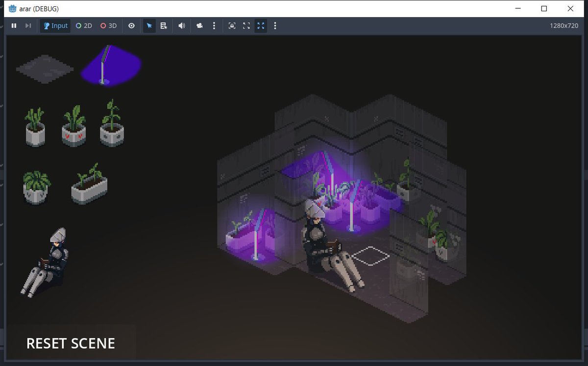Click the Godot logo in title bar
Image resolution: width=588 pixels, height=366 pixels.
(x=13, y=8)
